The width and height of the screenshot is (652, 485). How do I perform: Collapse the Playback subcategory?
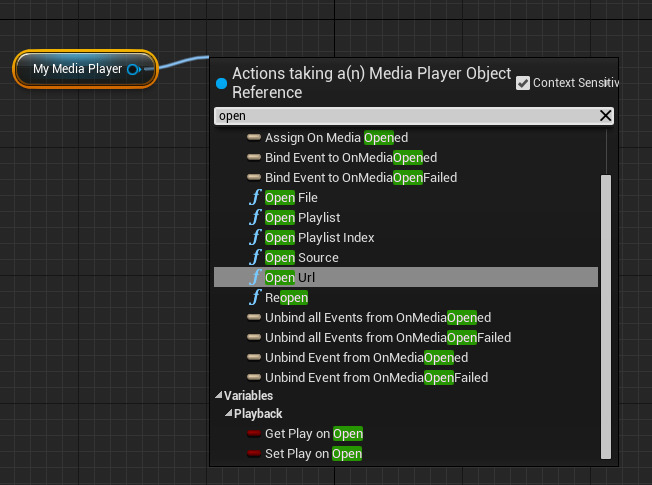coord(228,413)
